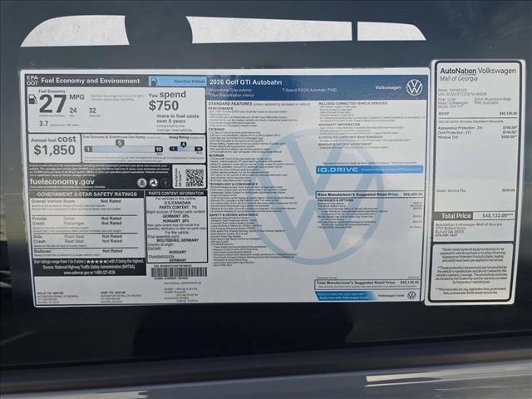Click the U.S./Canadian Parts Content 1% line
The height and width of the screenshot is (399, 532).
coord(178,205)
